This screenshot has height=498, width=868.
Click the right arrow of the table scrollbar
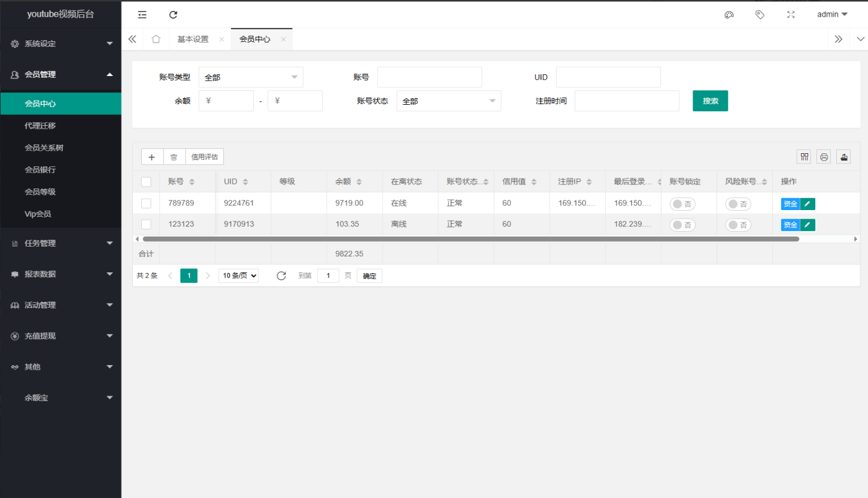856,239
